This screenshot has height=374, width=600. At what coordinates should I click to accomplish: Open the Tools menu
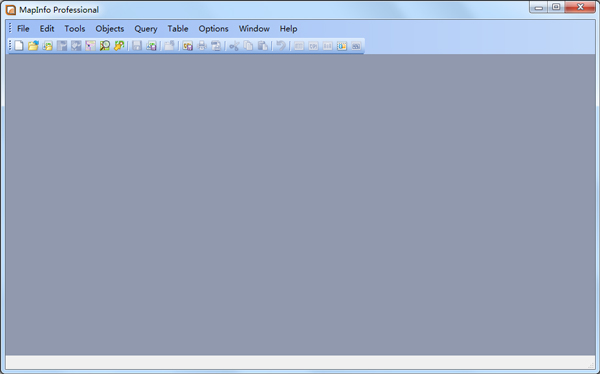click(75, 29)
